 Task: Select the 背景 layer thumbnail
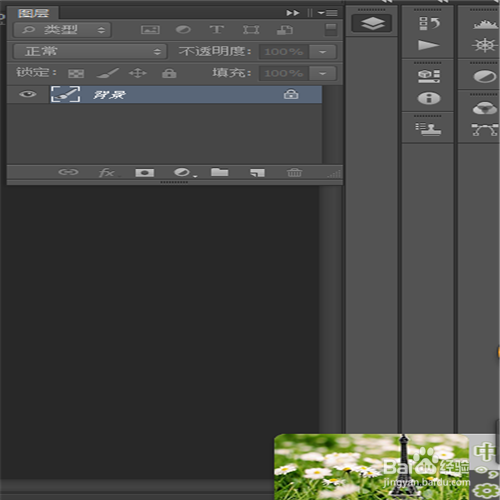(x=65, y=94)
